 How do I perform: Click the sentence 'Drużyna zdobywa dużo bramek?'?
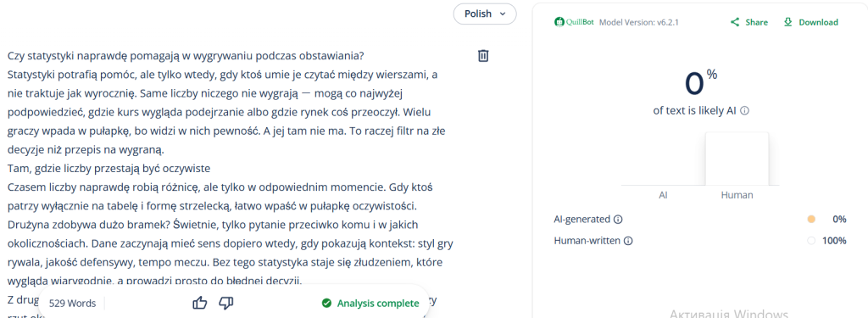[x=89, y=225]
